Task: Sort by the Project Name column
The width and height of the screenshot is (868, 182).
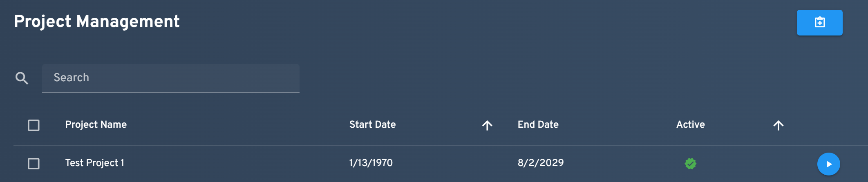Action: click(96, 124)
